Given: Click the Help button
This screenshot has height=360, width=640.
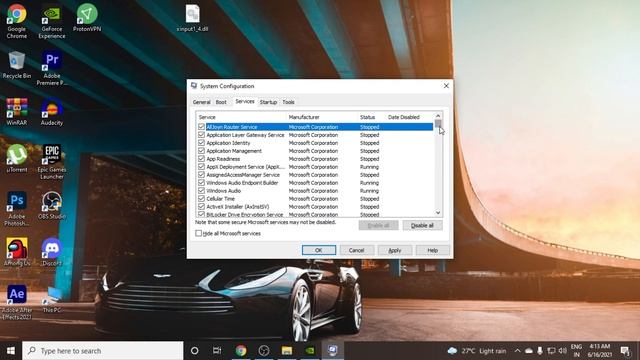Looking at the screenshot, I should tap(433, 250).
